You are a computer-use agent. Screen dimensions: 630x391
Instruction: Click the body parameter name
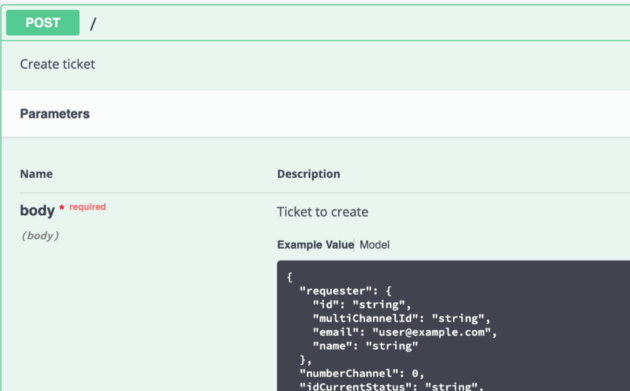click(x=37, y=210)
